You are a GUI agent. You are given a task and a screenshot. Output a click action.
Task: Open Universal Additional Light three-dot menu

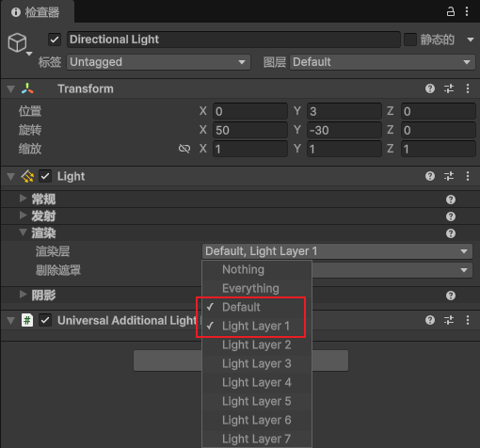point(468,320)
